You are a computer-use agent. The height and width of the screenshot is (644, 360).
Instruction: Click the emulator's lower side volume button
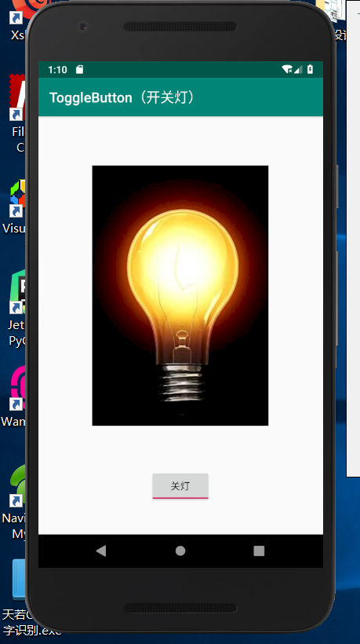337,298
